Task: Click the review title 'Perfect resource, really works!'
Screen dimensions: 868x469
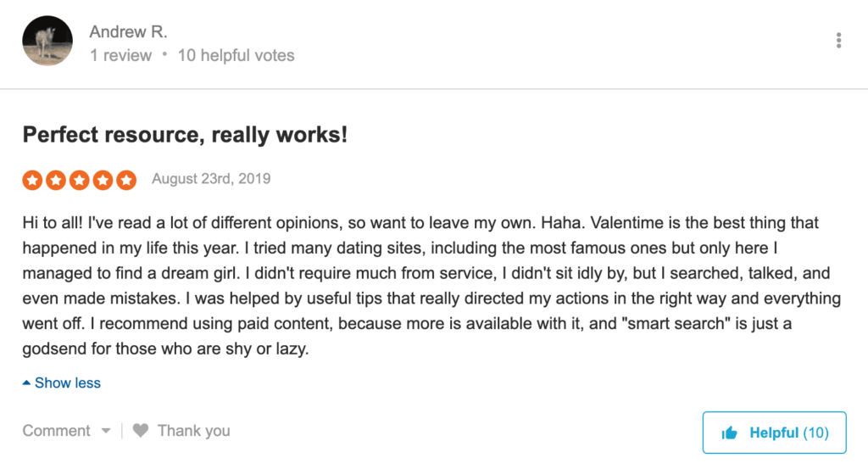Action: point(185,135)
